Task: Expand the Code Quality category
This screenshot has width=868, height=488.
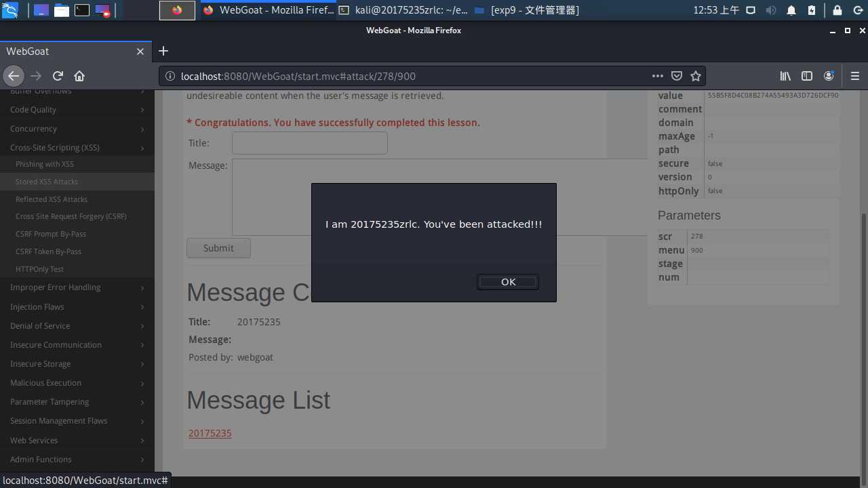Action: click(x=77, y=110)
